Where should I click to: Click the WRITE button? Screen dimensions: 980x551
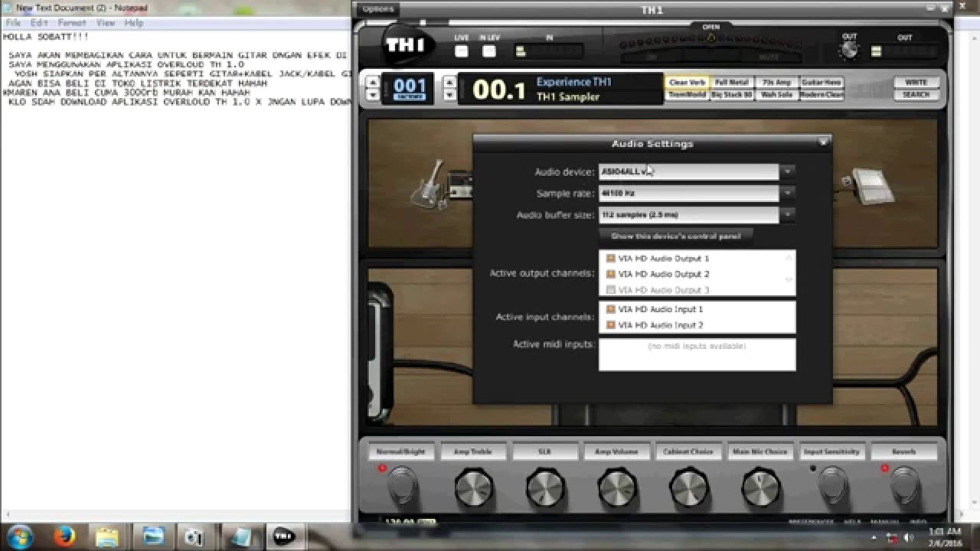click(916, 82)
